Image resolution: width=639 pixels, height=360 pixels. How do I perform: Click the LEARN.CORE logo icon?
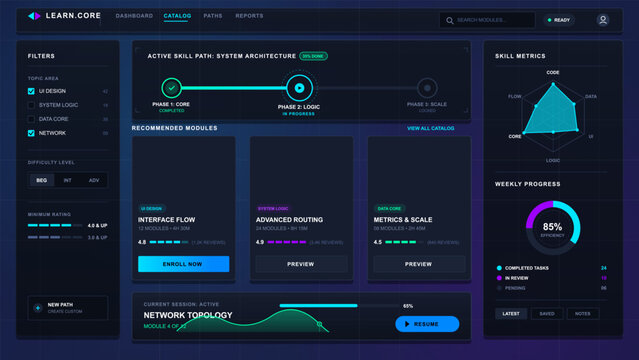coord(34,16)
